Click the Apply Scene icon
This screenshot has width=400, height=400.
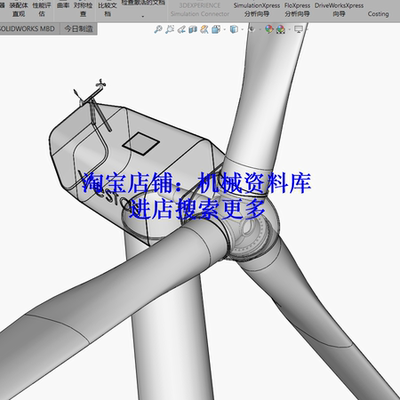(x=281, y=29)
